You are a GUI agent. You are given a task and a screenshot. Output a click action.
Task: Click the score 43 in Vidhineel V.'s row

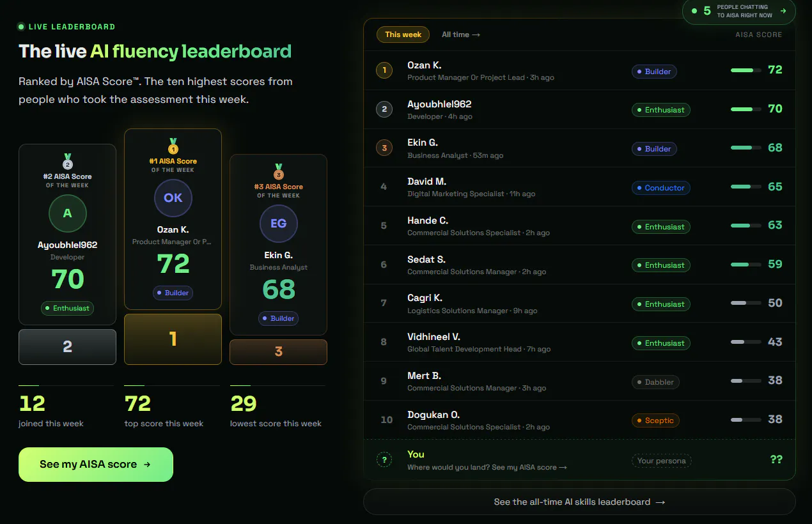775,342
